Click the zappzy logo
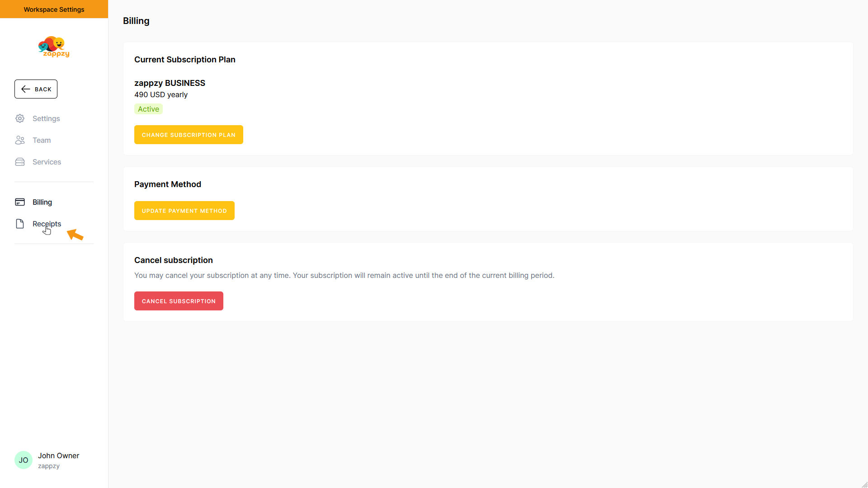Viewport: 868px width, 488px height. point(54,47)
